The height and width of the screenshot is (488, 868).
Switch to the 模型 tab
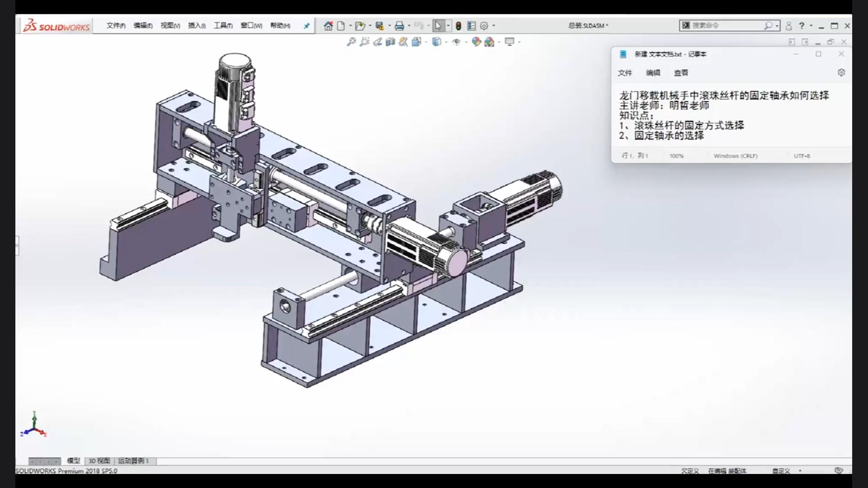click(73, 461)
